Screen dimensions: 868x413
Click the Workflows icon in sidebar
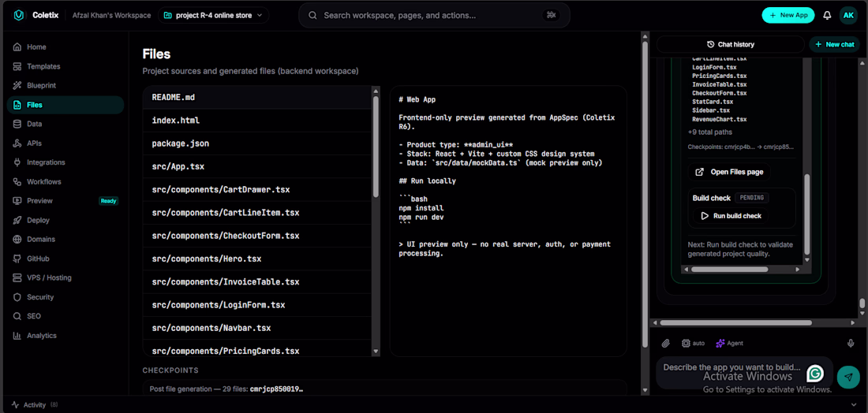[17, 182]
